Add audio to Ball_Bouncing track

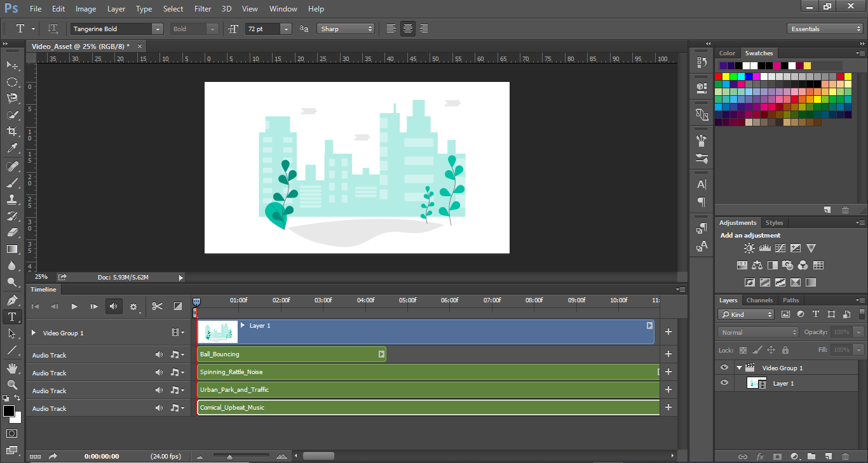click(668, 354)
